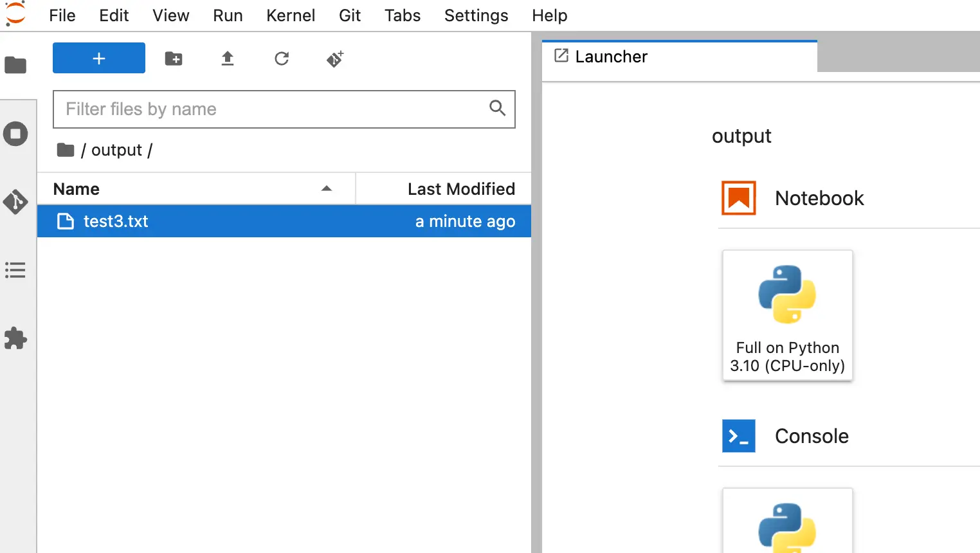Click the Console section label
Screen dimensions: 980x553
click(x=812, y=436)
